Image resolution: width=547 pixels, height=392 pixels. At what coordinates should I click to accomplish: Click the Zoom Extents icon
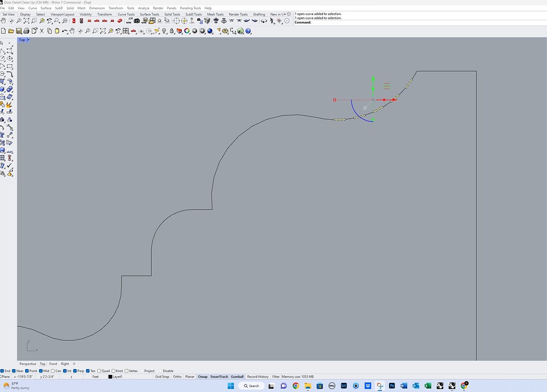(103, 31)
